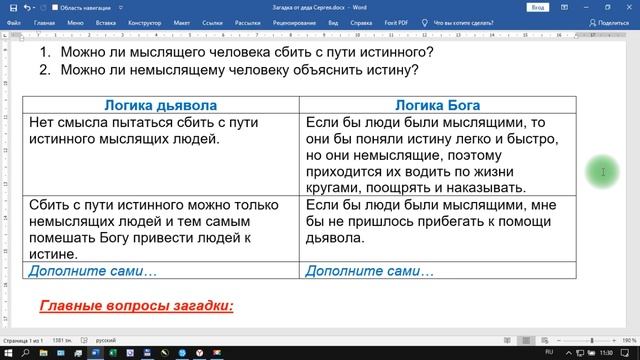This screenshot has width=640, height=360.
Task: Switch to Read Mode view icon
Action: 507,340
